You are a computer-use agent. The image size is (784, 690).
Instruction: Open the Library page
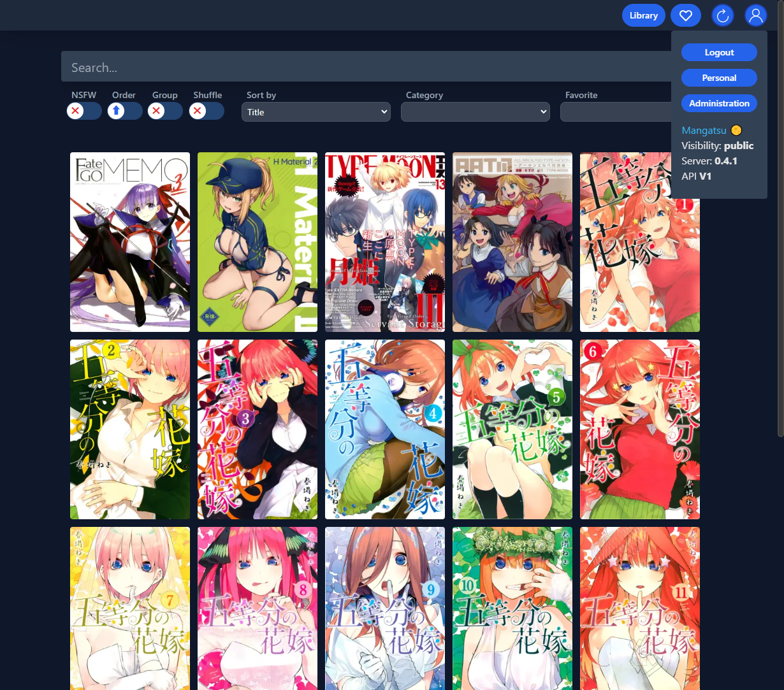tap(644, 15)
